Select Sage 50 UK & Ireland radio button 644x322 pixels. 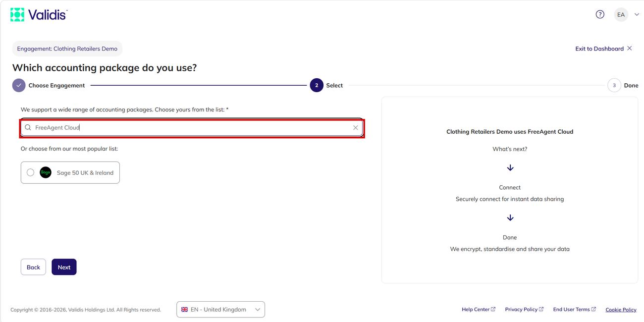click(31, 172)
